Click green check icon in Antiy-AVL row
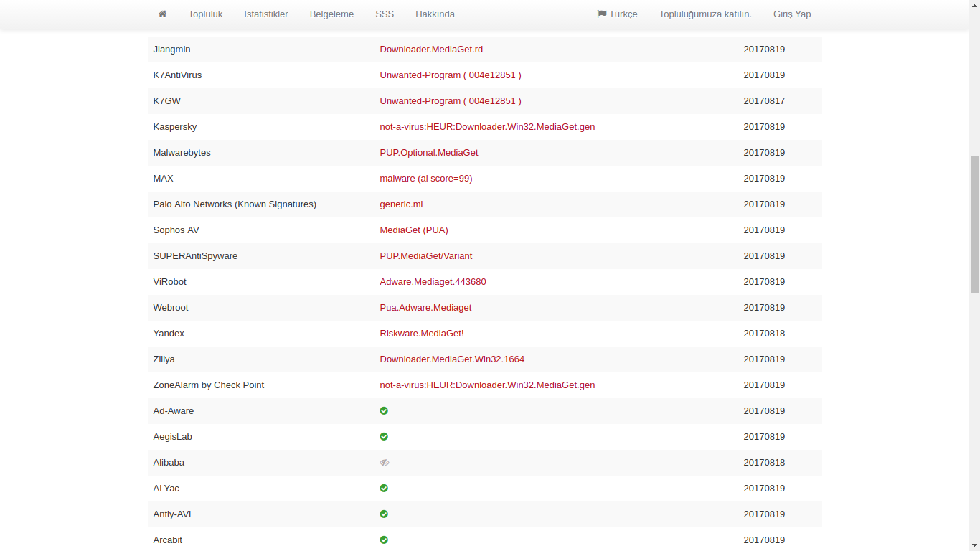 tap(384, 514)
